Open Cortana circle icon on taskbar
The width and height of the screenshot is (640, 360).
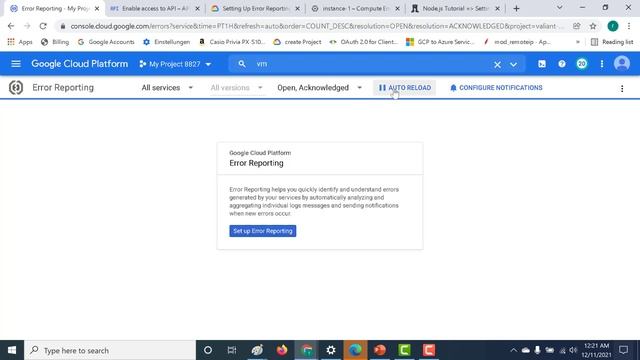[x=208, y=350]
